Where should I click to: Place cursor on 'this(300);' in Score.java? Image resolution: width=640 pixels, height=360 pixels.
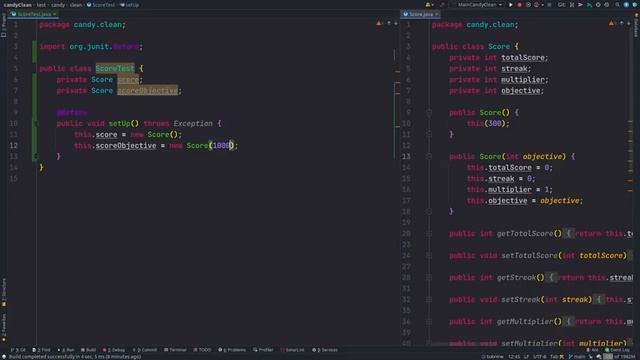click(x=488, y=124)
